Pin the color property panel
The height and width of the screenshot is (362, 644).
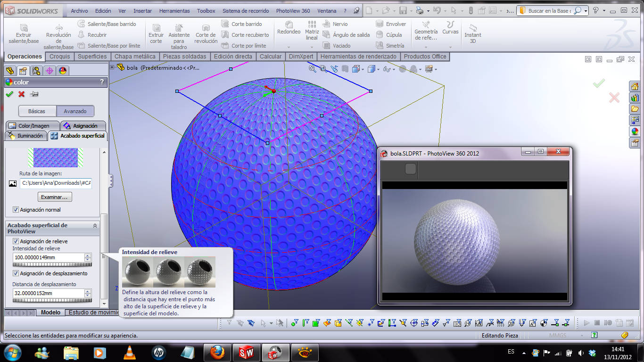33,94
